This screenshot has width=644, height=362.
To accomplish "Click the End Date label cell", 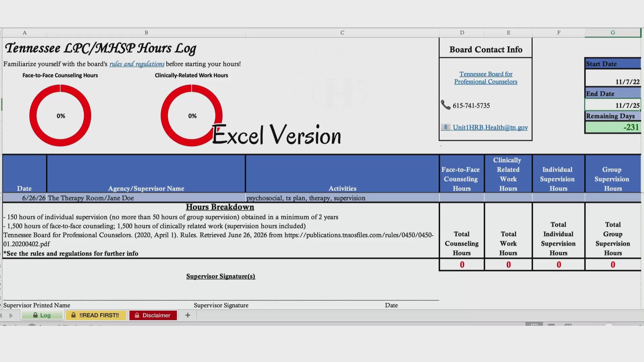I will click(613, 94).
